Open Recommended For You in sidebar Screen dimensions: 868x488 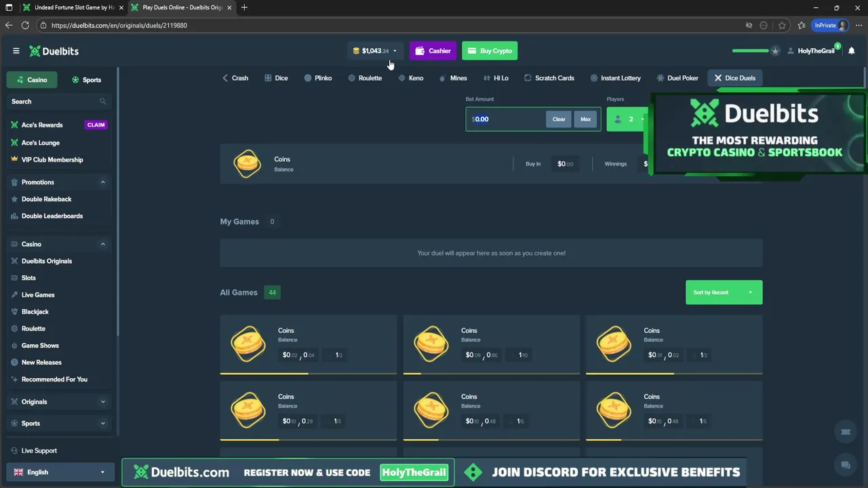(54, 380)
